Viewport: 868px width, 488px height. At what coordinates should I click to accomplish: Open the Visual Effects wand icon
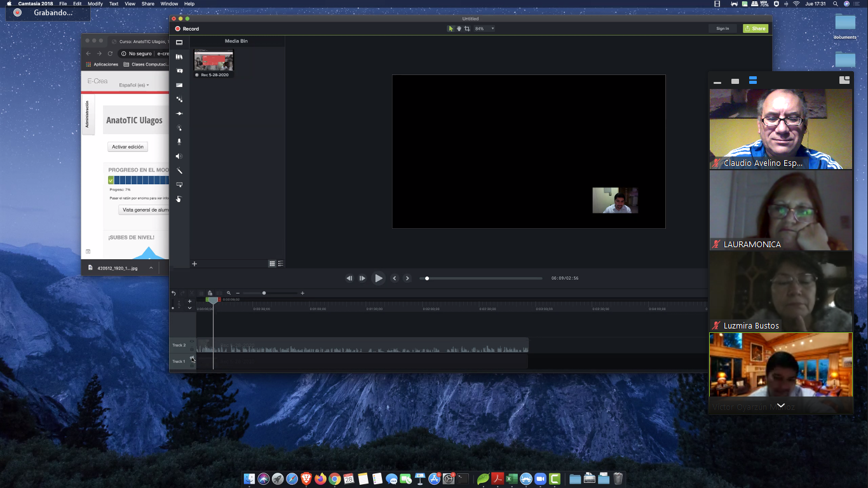pos(179,170)
